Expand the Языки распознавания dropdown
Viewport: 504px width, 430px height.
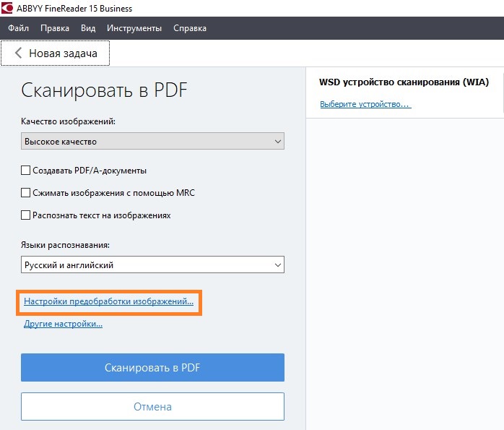152,265
